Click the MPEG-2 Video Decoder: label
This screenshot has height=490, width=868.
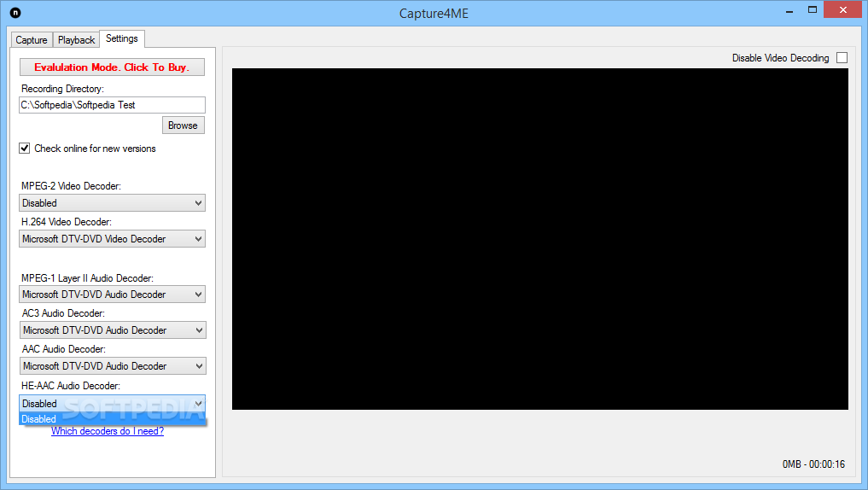pyautogui.click(x=71, y=186)
